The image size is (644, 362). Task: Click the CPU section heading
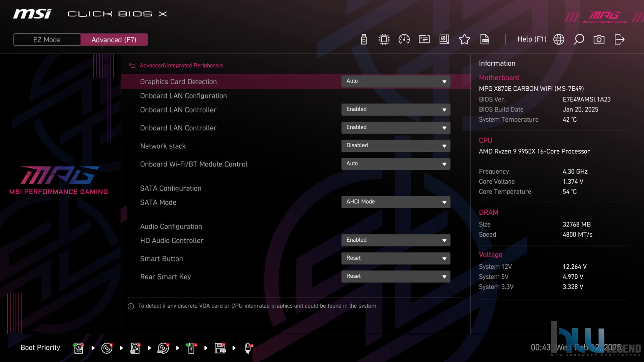(x=486, y=141)
